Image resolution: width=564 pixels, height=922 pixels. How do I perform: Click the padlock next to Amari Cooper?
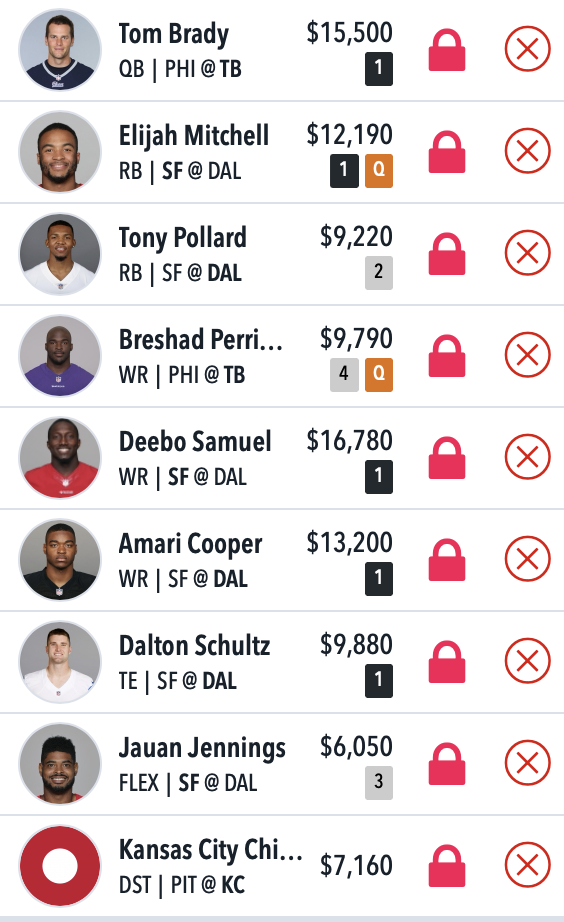(447, 560)
